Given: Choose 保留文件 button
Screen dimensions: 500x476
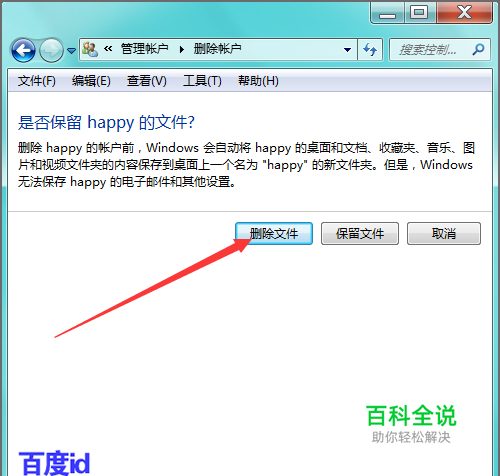Looking at the screenshot, I should tap(360, 234).
